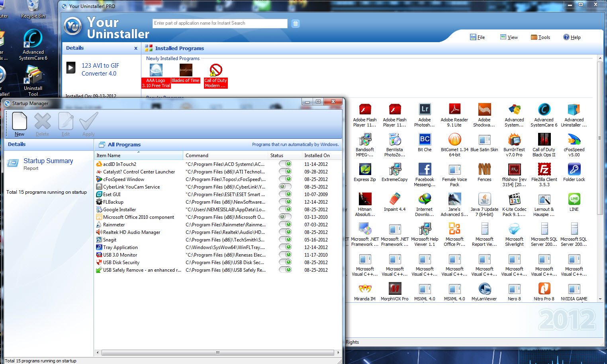
Task: Select the LINE program icon
Action: pos(574,199)
